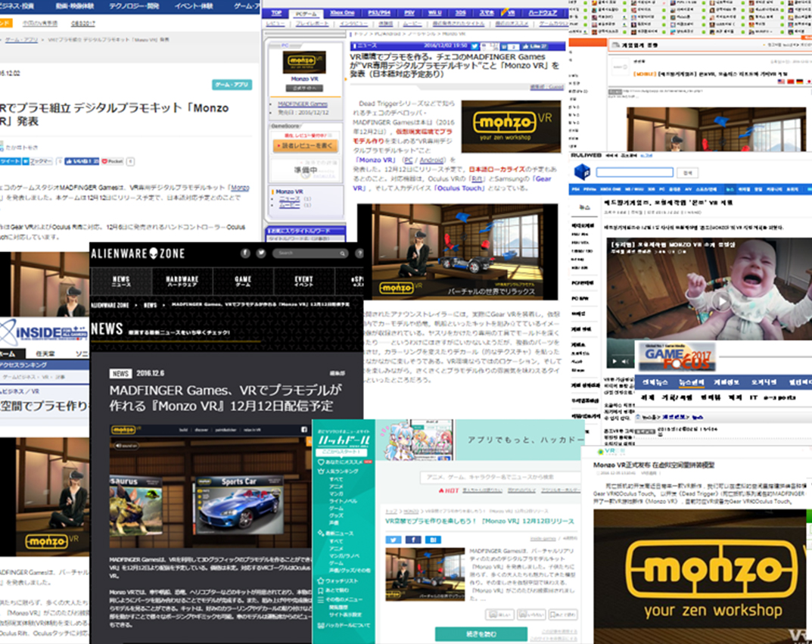The height and width of the screenshot is (644, 812).
Task: Click the Pocket save button under the headline
Action: click(x=112, y=161)
